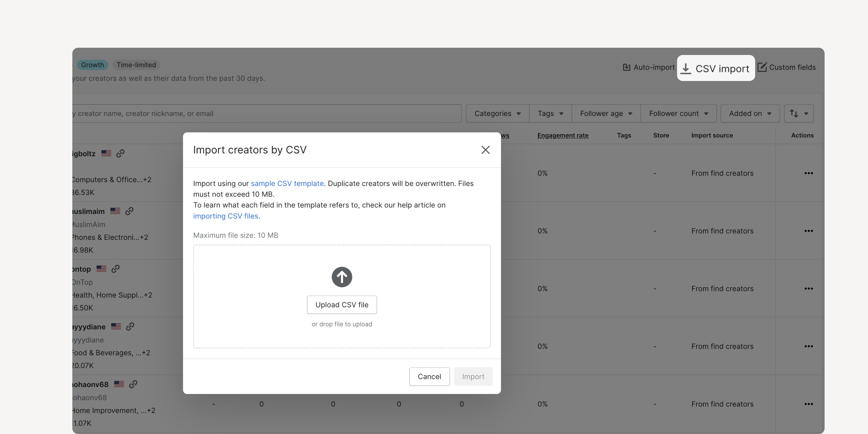Click the US flag next to igboltz
Image resolution: width=868 pixels, height=434 pixels.
106,153
